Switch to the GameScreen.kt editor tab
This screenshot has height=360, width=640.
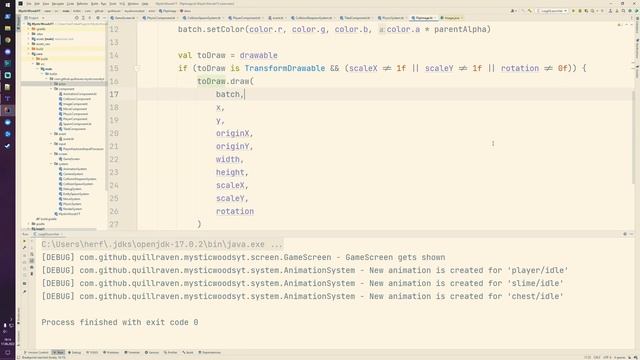[x=124, y=18]
